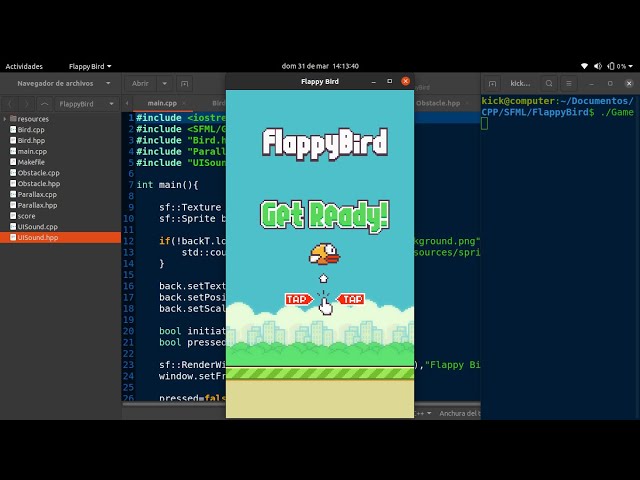Viewport: 640px width, 480px height.
Task: Click line 20 bool initiat in editor
Action: click(x=192, y=331)
